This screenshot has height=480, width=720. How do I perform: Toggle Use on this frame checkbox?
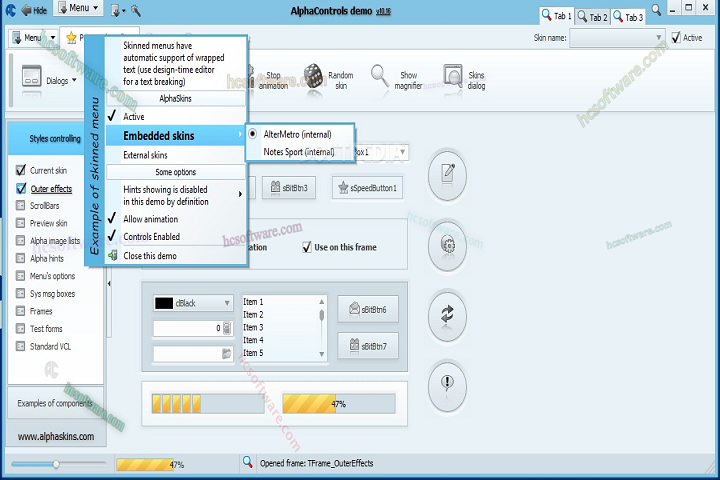(x=307, y=247)
